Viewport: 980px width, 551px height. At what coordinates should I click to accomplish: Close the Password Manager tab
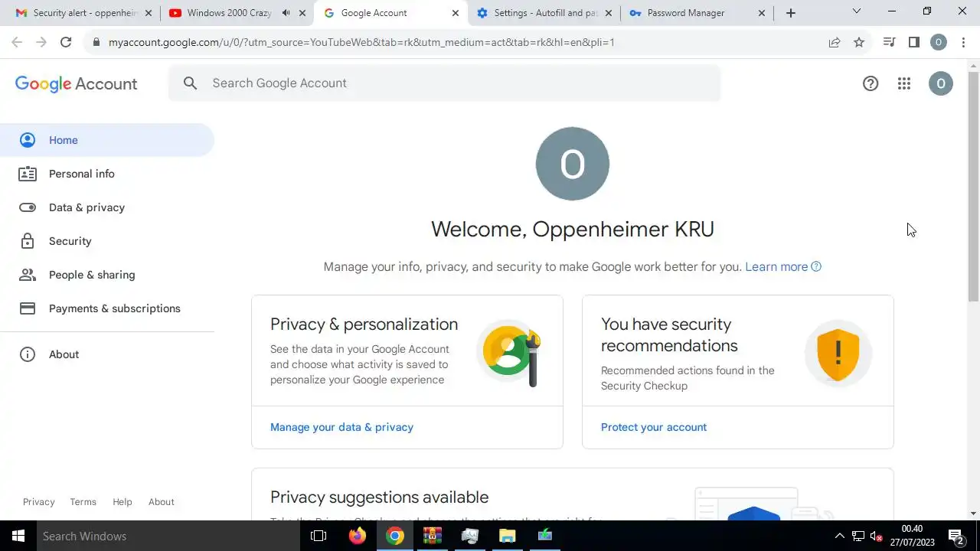click(x=762, y=13)
